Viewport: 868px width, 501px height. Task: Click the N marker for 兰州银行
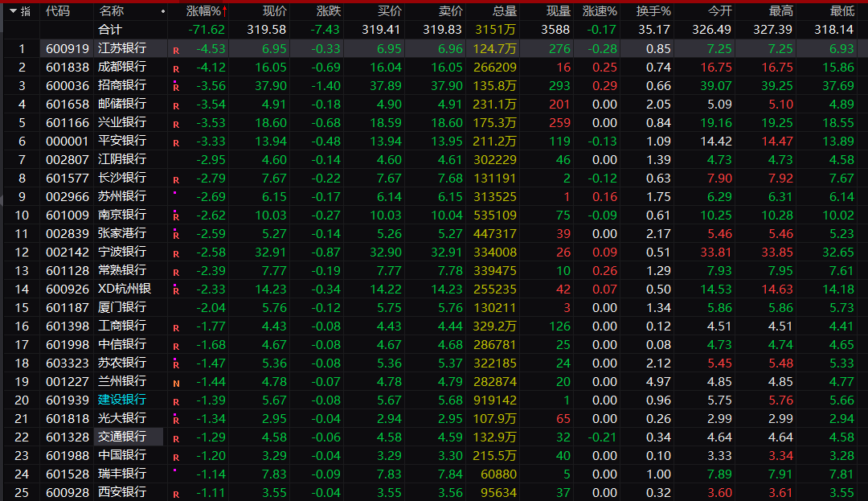point(176,384)
